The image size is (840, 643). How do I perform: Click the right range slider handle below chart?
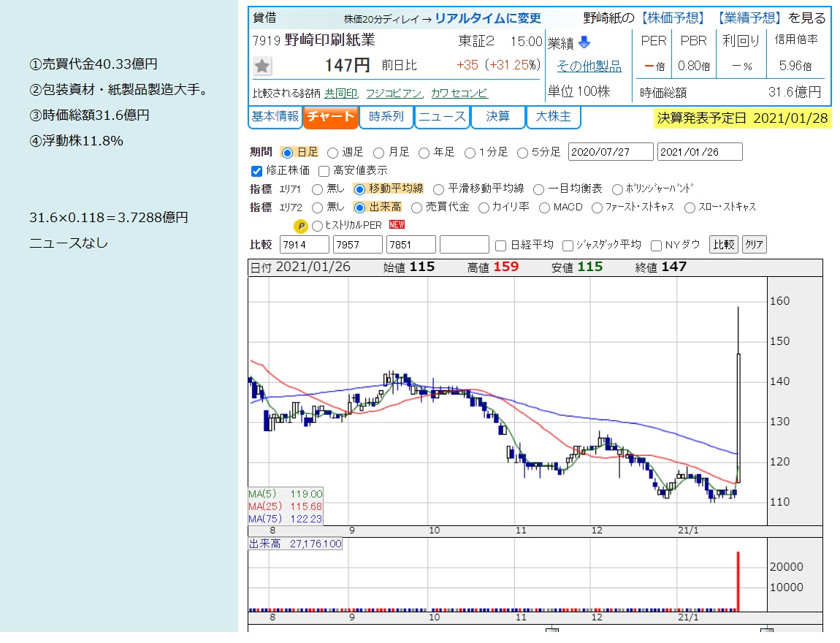767,628
